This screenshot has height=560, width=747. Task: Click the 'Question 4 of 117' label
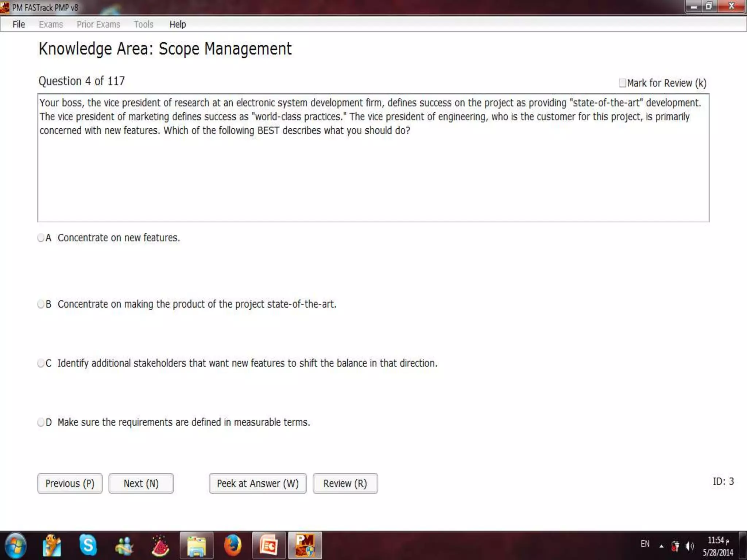[x=82, y=81]
